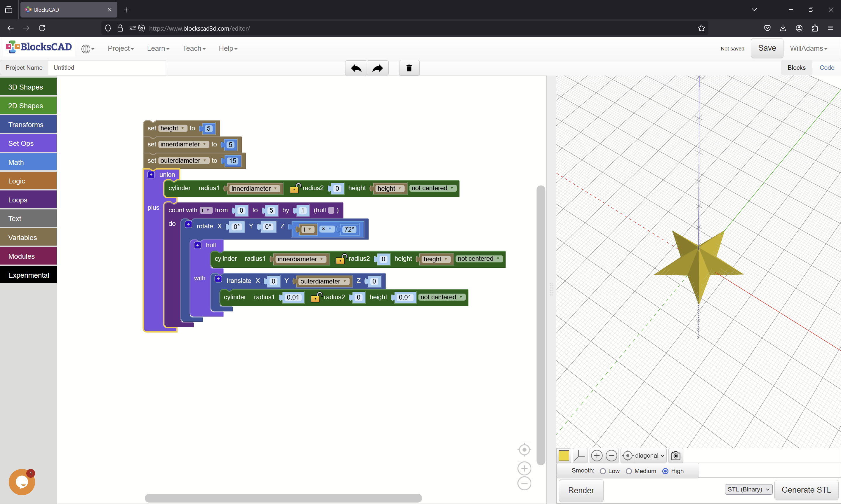
Task: Open the diagonal view dropdown
Action: [649, 456]
